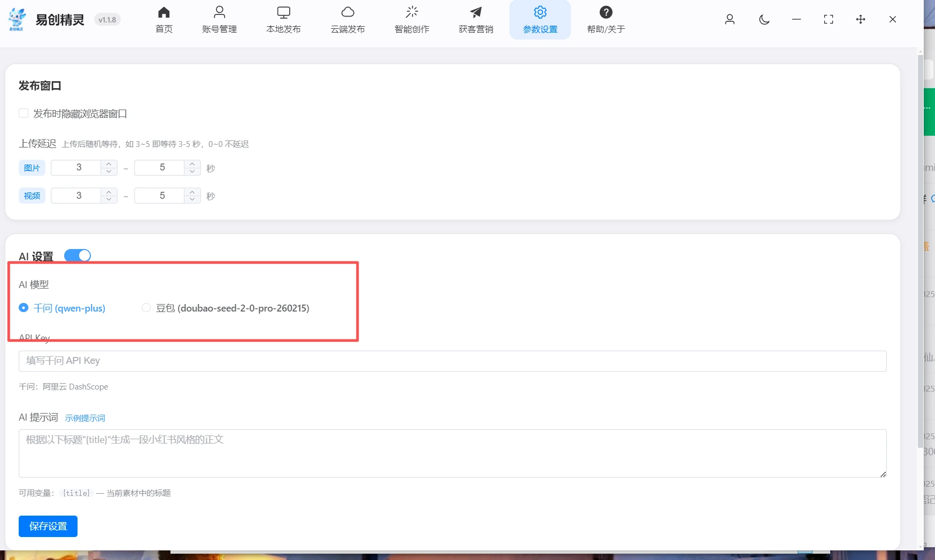Click the 图片 tag label

point(32,168)
